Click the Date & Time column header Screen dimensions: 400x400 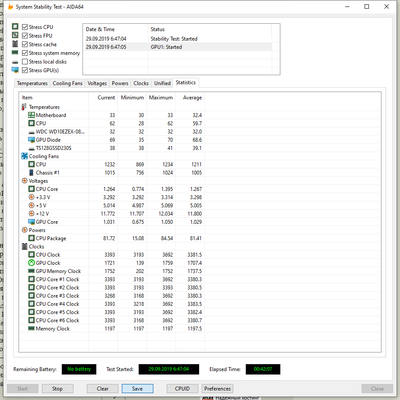point(116,29)
